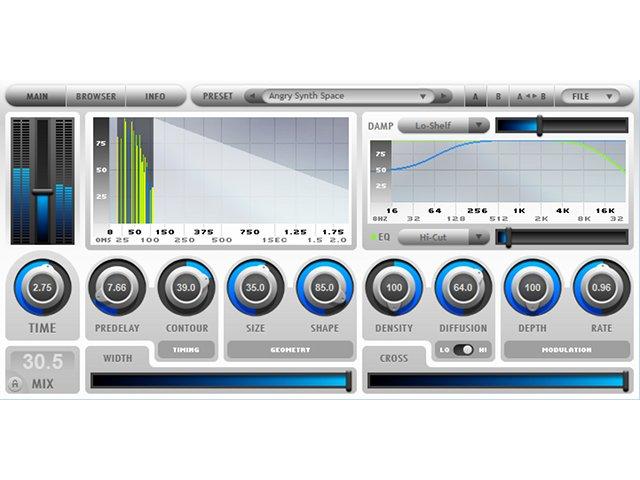Click the mix lock icon
The height and width of the screenshot is (480, 640).
coord(15,384)
